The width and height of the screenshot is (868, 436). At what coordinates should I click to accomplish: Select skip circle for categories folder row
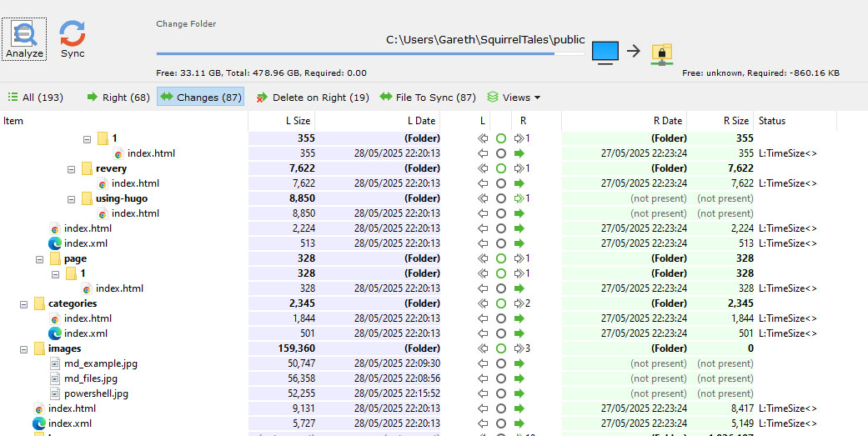(501, 303)
